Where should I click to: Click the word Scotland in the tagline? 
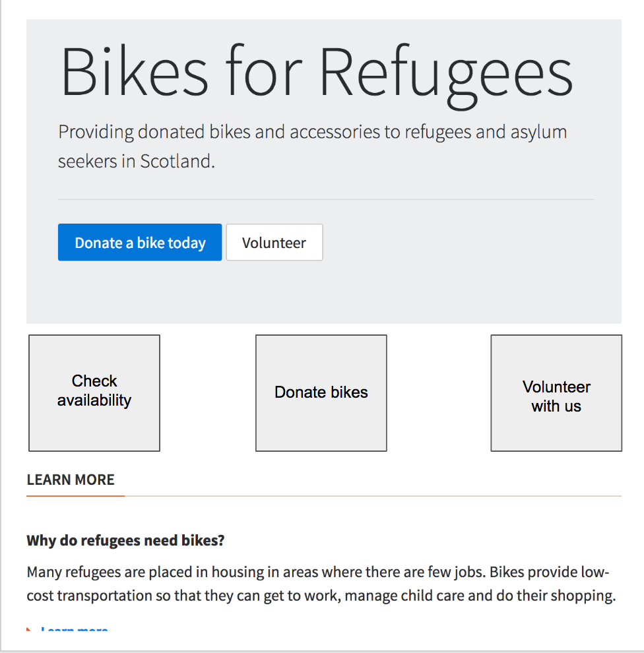pos(177,161)
